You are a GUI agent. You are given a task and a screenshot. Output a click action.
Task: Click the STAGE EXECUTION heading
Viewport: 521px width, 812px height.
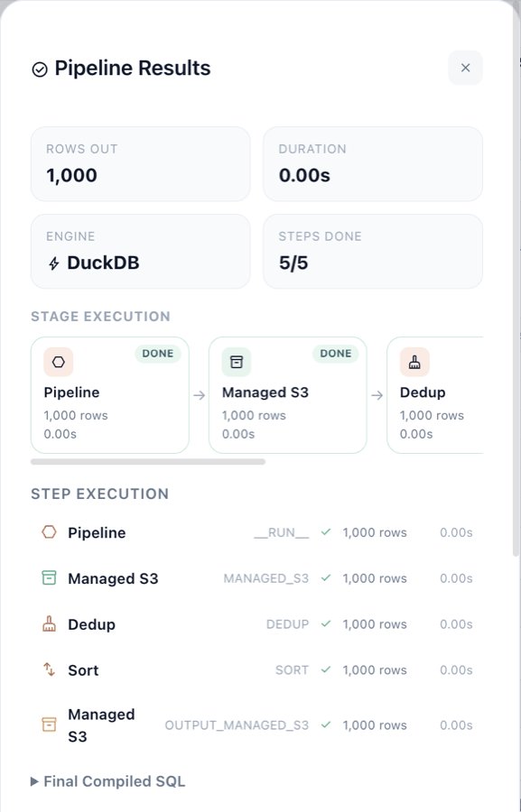[100, 317]
